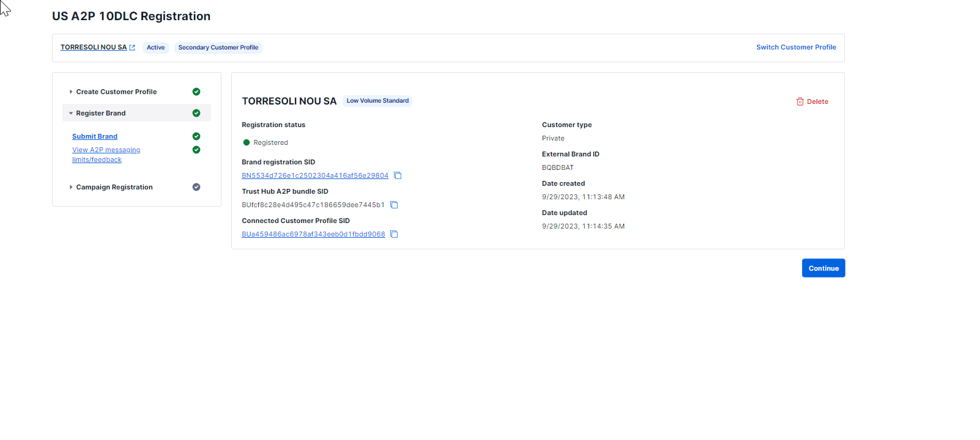Click green checkmark beside Create Customer Profile

(196, 92)
